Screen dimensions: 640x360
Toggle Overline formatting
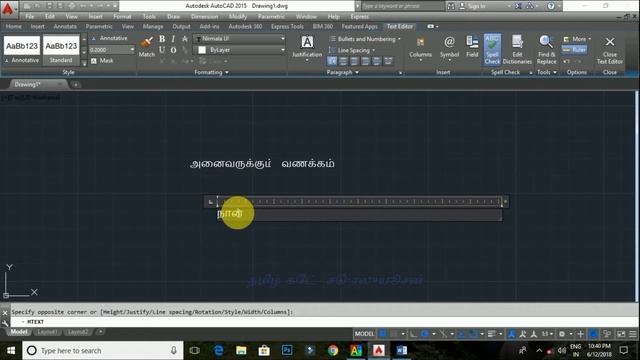coord(173,50)
